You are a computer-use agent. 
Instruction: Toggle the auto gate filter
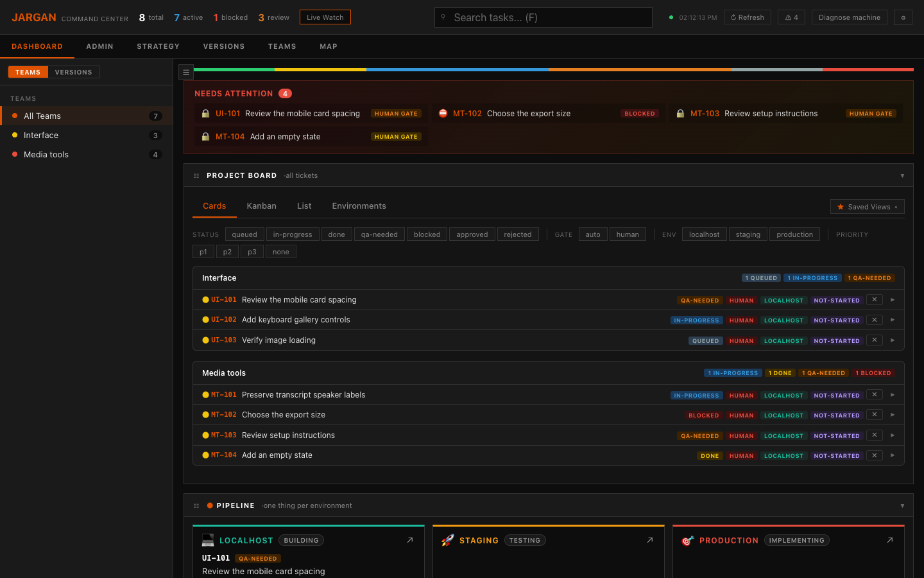point(593,234)
